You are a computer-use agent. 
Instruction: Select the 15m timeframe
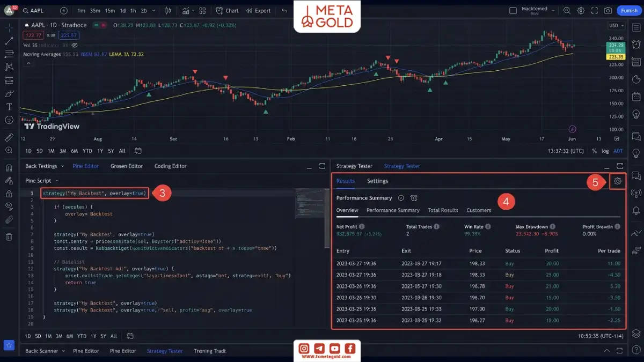pos(109,10)
